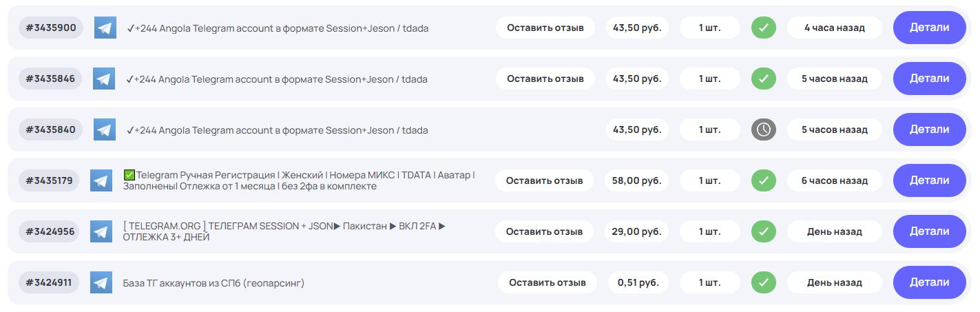Click Telegram icon for order #3435900
The width and height of the screenshot is (980, 312).
point(105,28)
